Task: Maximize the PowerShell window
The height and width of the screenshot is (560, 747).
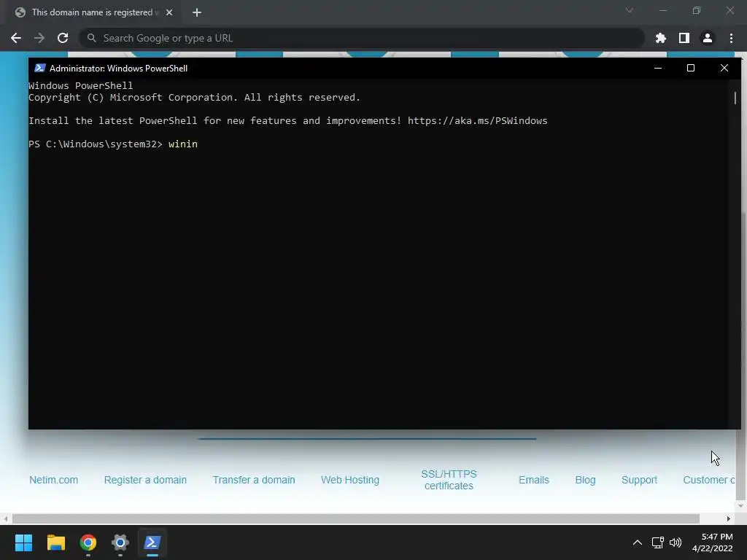Action: pyautogui.click(x=691, y=68)
